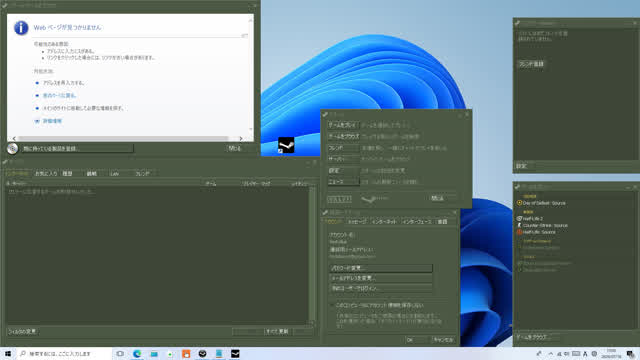The image size is (640, 360).
Task: Click the login as another user button
Action: tap(381, 288)
